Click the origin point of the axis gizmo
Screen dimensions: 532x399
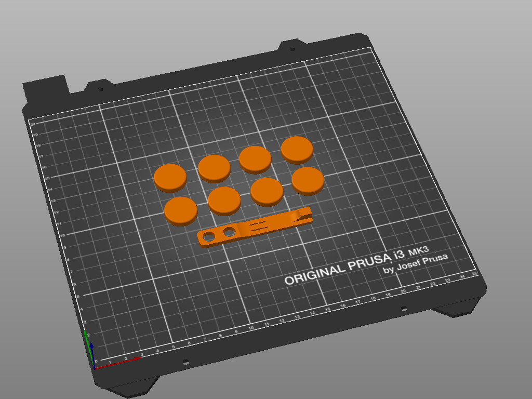click(x=95, y=369)
